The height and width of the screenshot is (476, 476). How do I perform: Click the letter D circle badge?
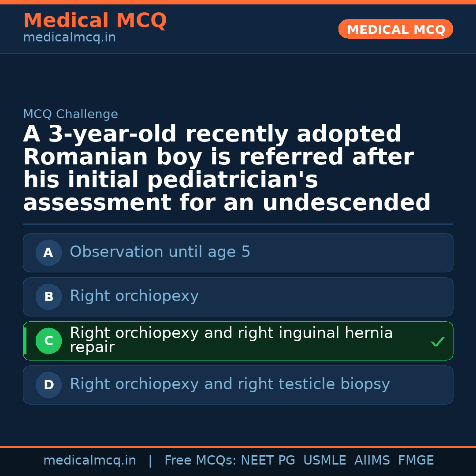48,385
